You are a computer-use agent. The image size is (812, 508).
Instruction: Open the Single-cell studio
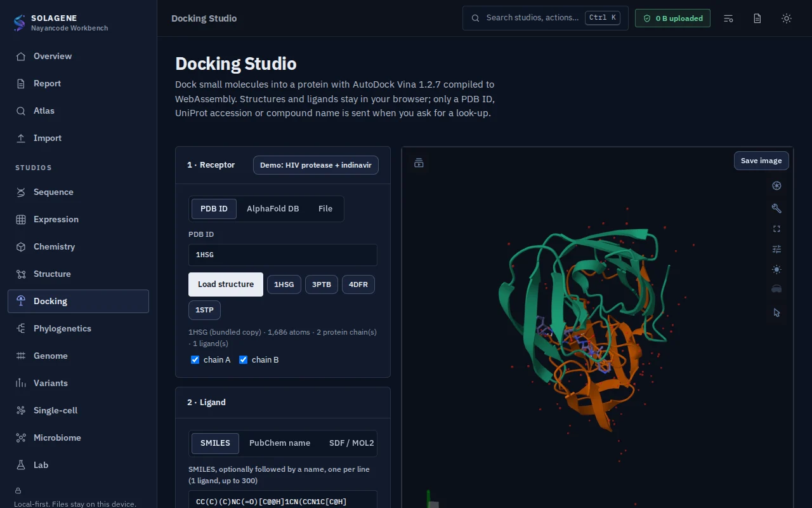[78, 410]
